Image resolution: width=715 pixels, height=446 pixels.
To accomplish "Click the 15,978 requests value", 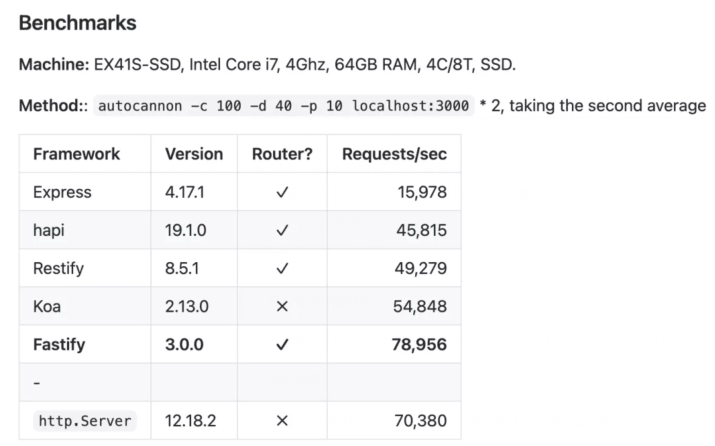I will click(x=419, y=192).
